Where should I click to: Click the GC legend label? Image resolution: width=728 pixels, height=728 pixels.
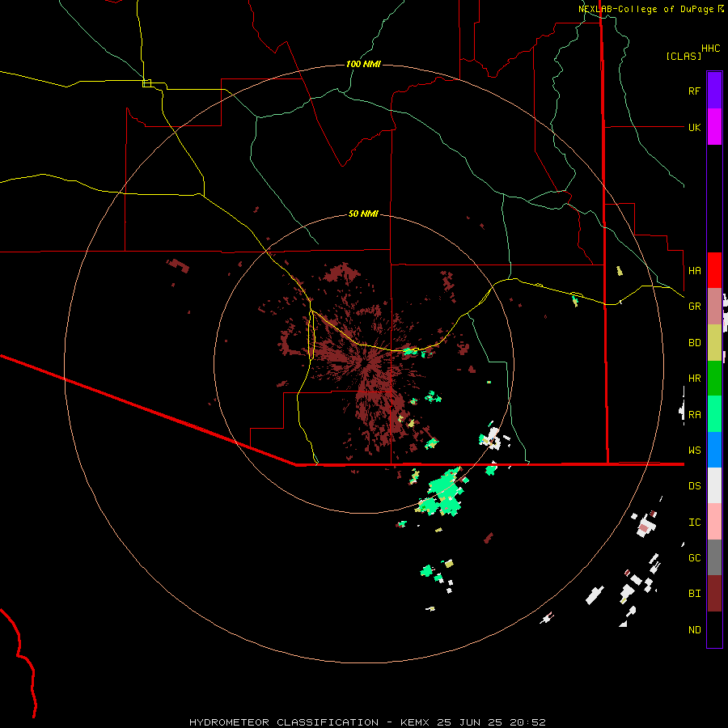point(694,558)
